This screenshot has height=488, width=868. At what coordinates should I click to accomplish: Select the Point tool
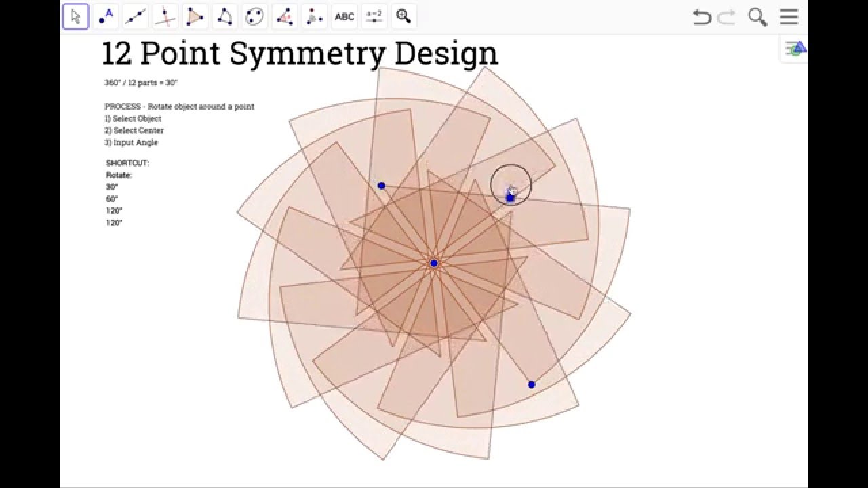106,16
